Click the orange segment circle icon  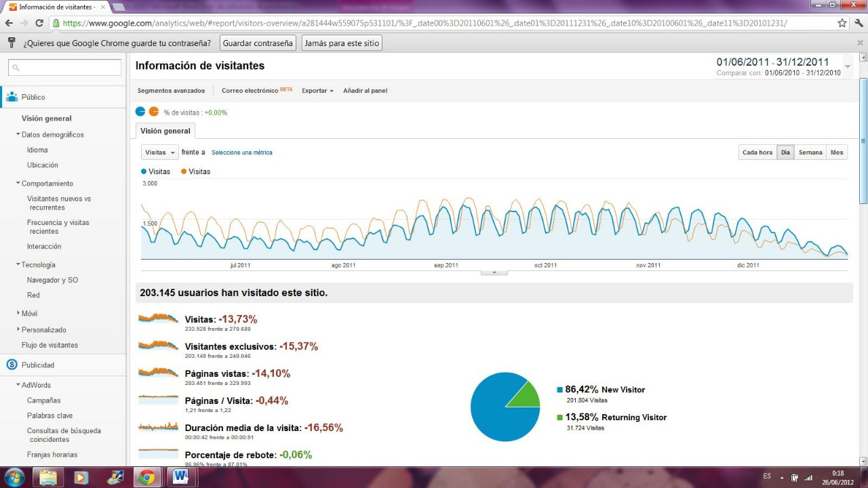click(154, 112)
